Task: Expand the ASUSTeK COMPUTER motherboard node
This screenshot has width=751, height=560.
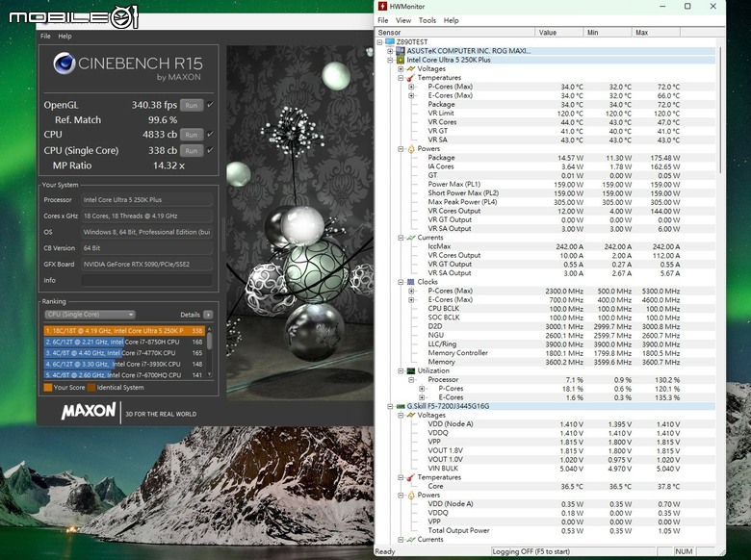Action: tap(390, 51)
